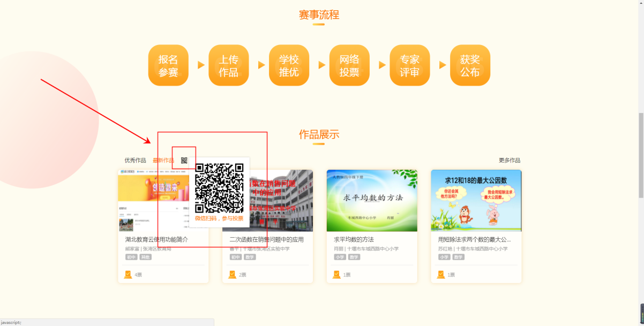Image resolution: width=644 pixels, height=326 pixels.
Task: Switch to the 优秀作品 tab
Action: (x=135, y=161)
